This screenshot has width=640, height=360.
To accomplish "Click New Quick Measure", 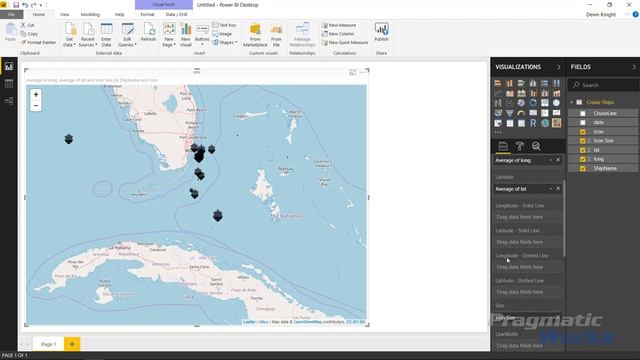I will (345, 42).
